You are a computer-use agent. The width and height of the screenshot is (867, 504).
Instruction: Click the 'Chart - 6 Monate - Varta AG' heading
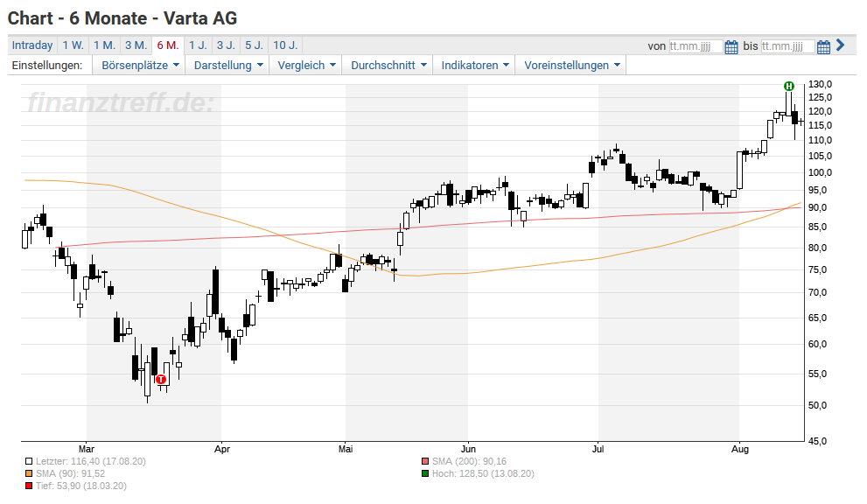point(122,18)
